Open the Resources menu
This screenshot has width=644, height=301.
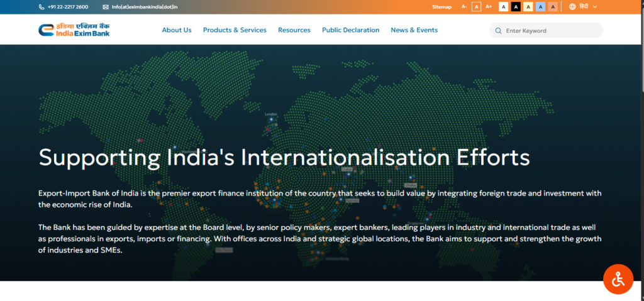tap(294, 30)
